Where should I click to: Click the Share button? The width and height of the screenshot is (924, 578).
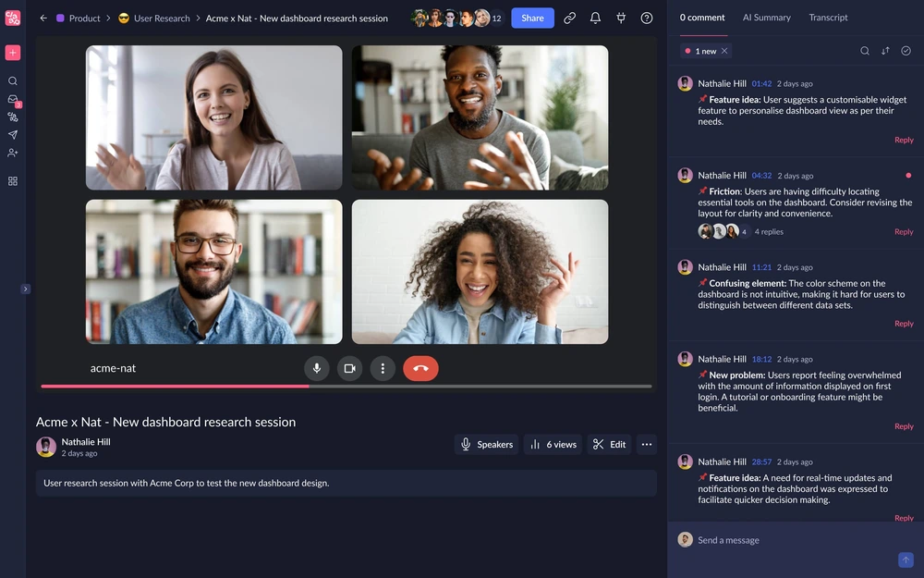pos(532,18)
